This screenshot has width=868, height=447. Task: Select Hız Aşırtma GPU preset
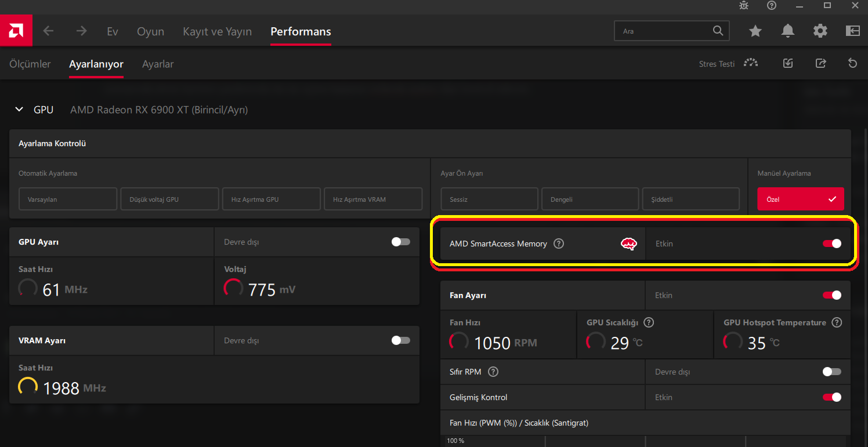point(272,199)
